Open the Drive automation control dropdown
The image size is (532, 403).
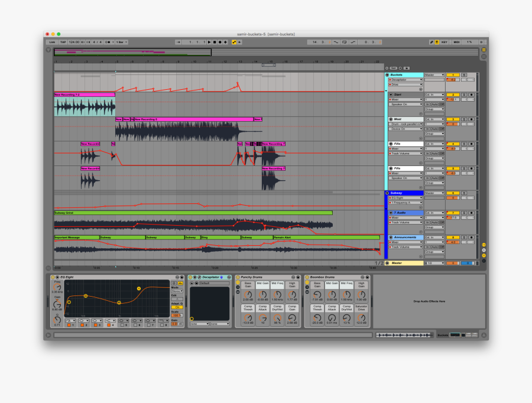pyautogui.click(x=406, y=84)
